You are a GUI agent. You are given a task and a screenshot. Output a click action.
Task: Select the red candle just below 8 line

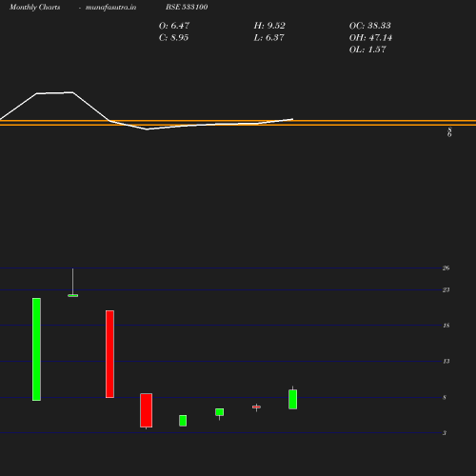tap(147, 410)
